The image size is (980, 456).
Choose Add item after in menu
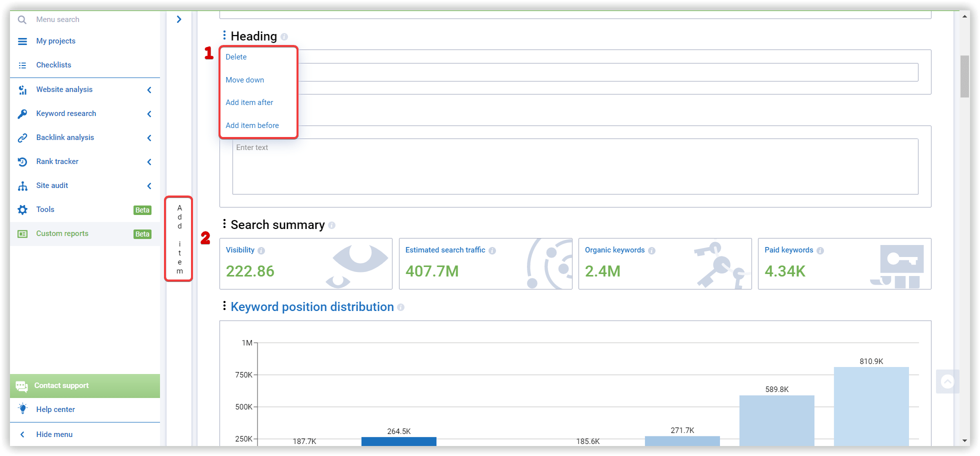tap(249, 102)
